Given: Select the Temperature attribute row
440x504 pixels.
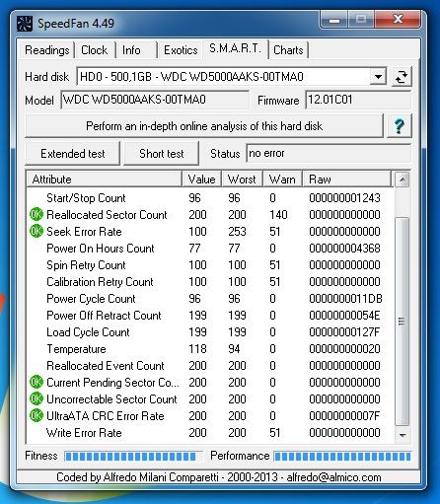Looking at the screenshot, I should click(x=209, y=349).
